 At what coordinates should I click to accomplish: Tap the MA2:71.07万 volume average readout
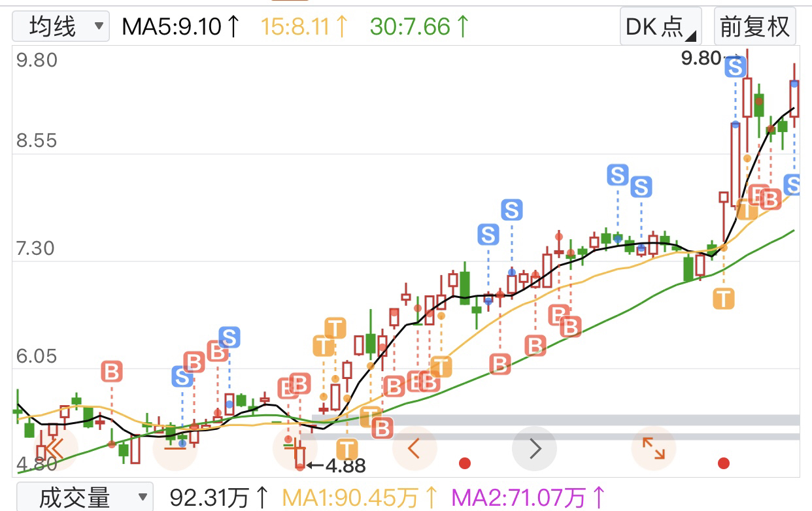tap(528, 498)
